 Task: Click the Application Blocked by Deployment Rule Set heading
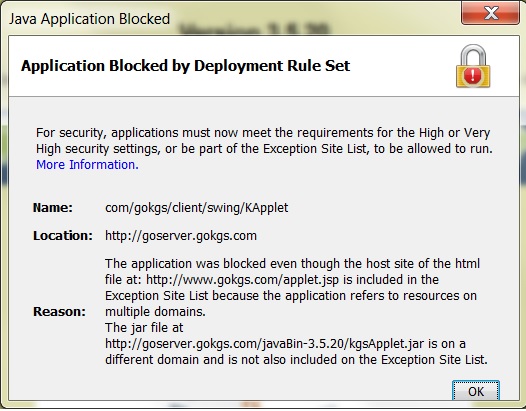[x=186, y=66]
